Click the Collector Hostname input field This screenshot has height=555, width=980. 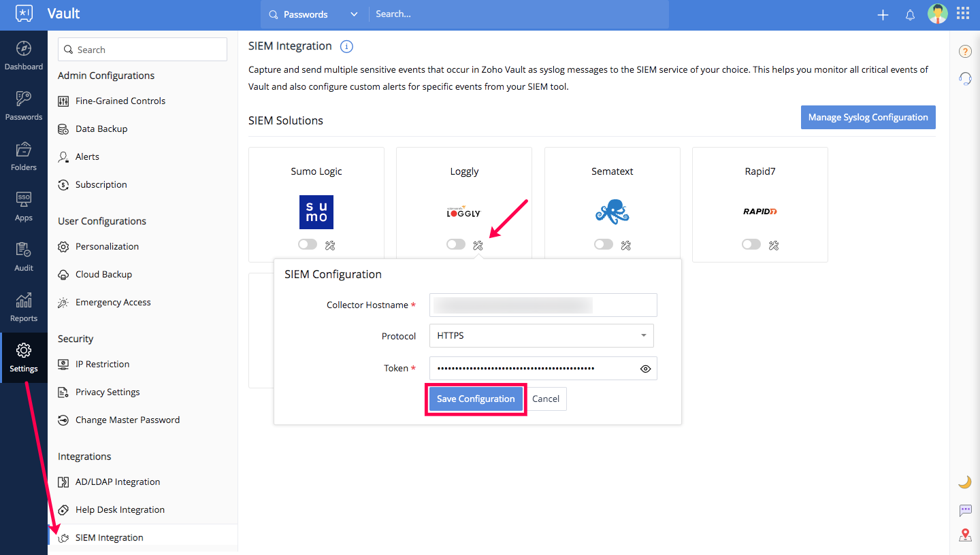[x=543, y=305]
